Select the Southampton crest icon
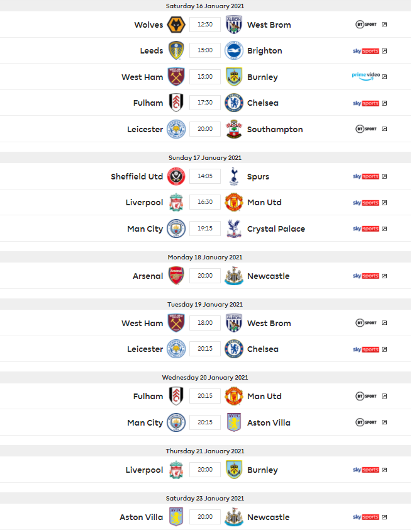This screenshot has width=412, height=532. (x=234, y=130)
